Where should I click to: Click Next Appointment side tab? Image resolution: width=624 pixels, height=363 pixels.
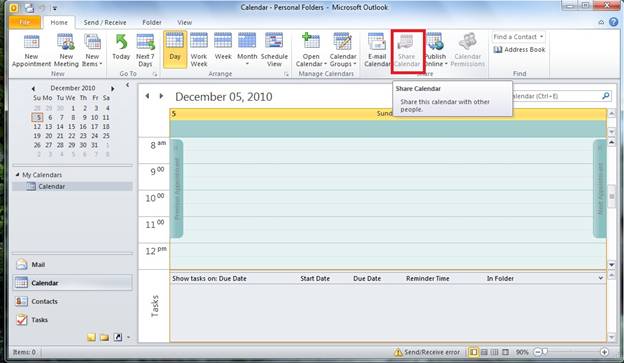(600, 189)
